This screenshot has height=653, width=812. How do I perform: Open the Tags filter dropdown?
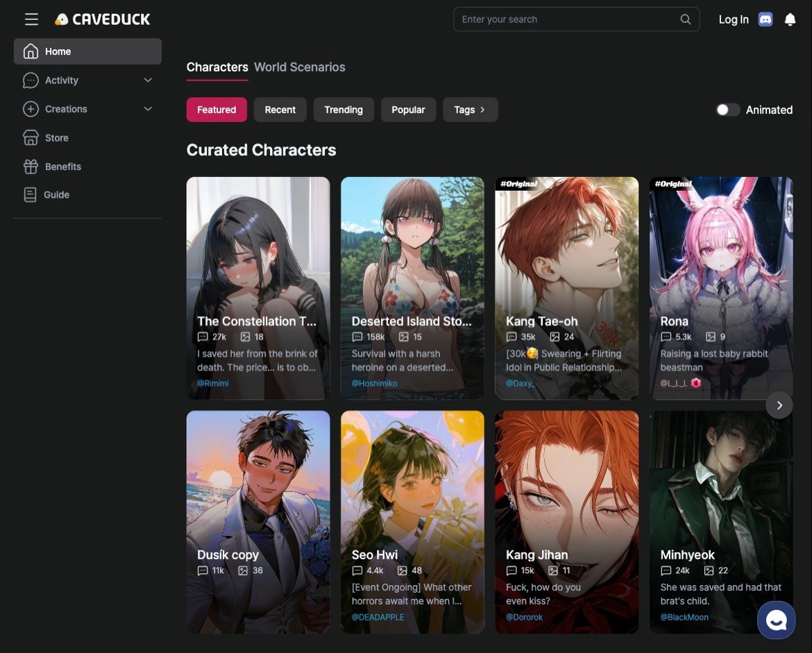click(470, 110)
